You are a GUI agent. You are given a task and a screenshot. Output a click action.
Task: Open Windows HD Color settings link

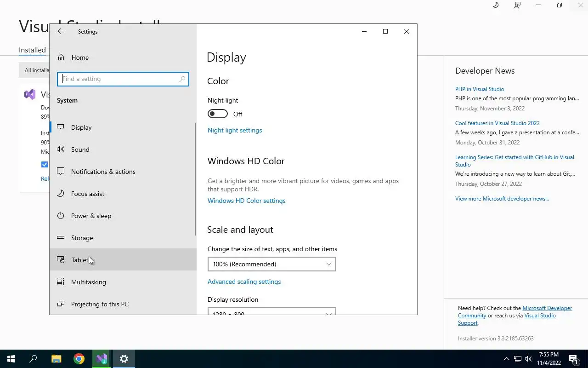tap(247, 201)
